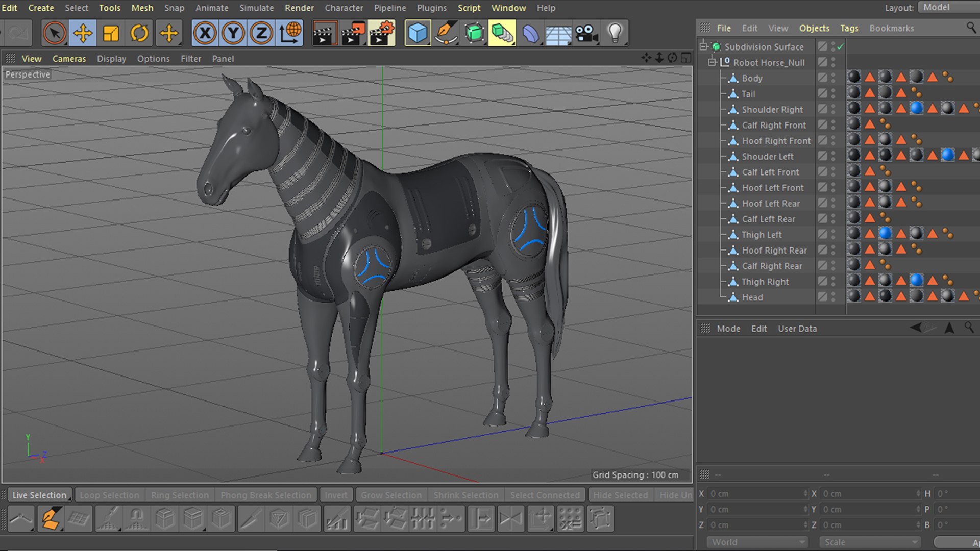Select the blue material tag on Thigh Left
This screenshot has width=980, height=551.
pyautogui.click(x=885, y=233)
